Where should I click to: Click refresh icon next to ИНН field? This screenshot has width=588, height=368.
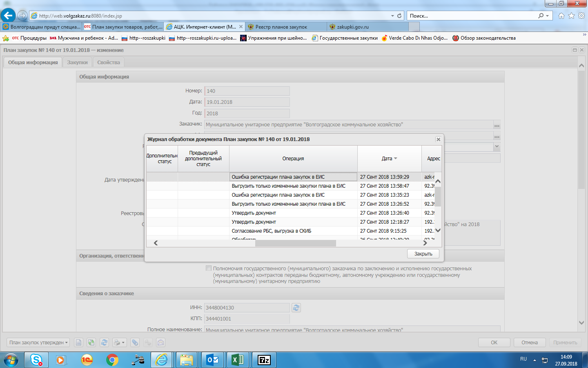pos(296,307)
